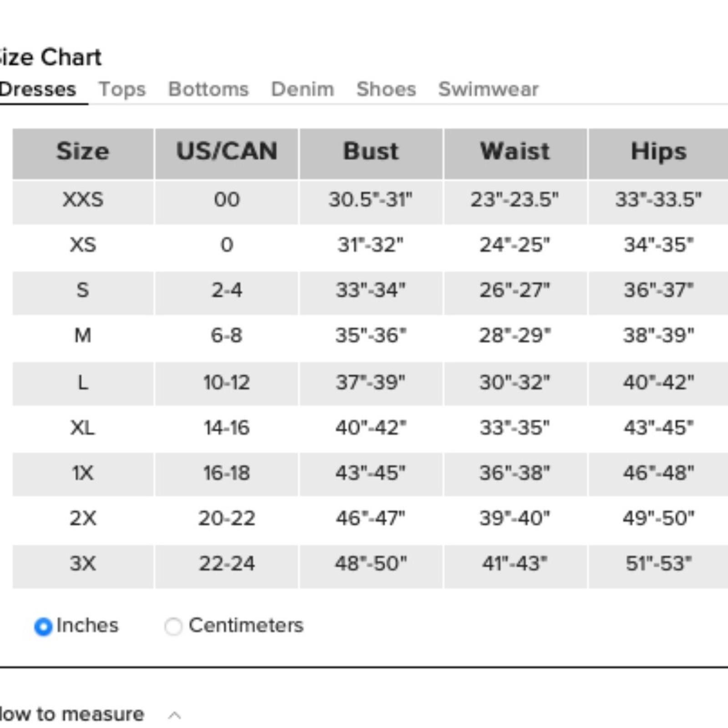
Task: Click the How to measure label
Action: click(x=71, y=714)
